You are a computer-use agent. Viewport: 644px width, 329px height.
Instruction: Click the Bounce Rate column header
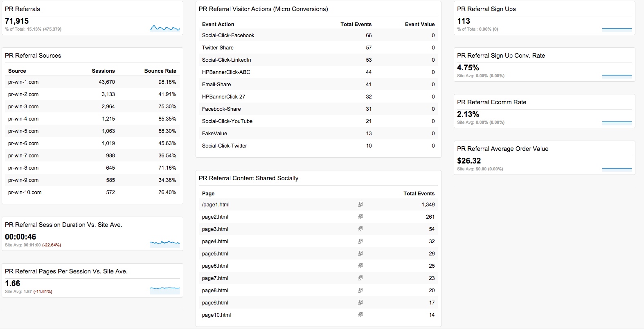click(x=160, y=71)
